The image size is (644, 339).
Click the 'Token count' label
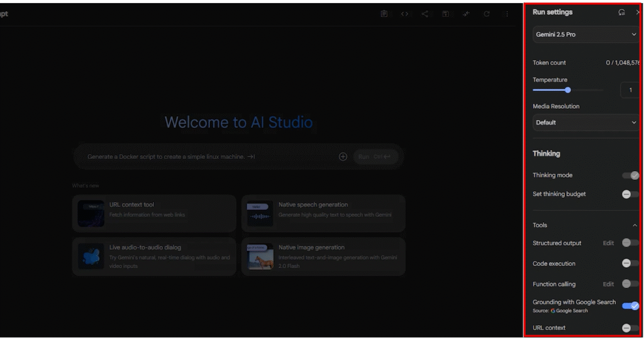tap(549, 63)
